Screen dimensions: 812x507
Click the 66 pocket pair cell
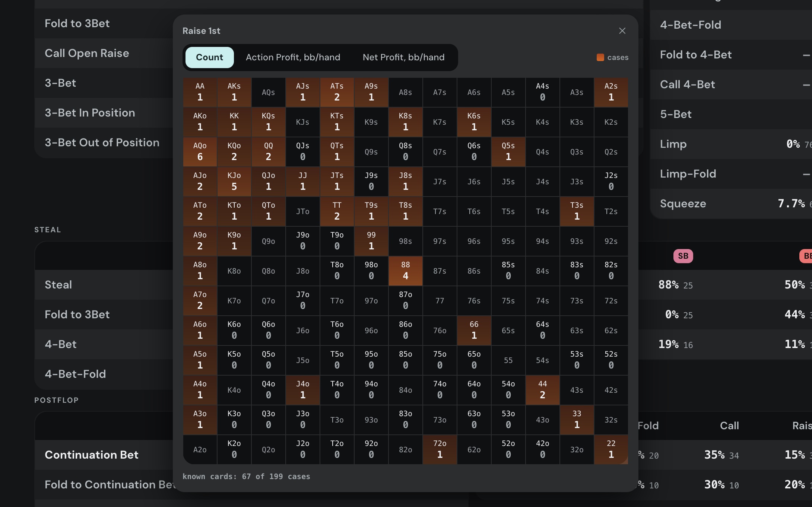474,330
